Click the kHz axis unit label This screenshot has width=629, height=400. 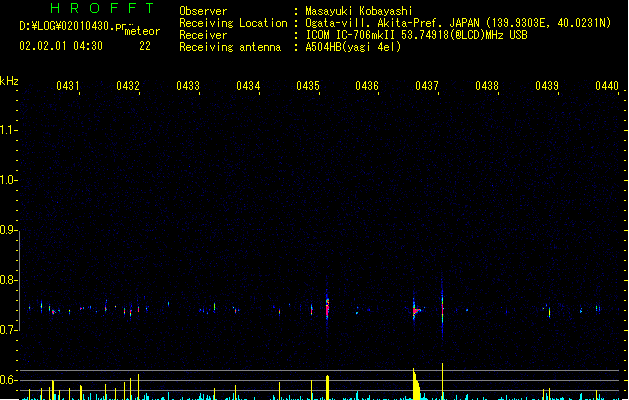[9, 81]
